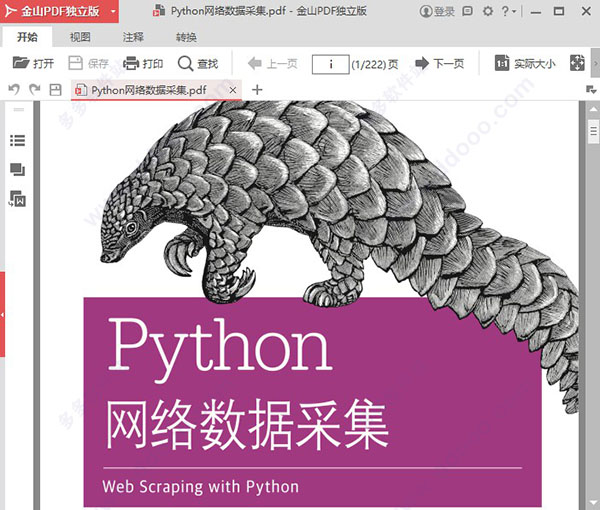Click the page number input field
This screenshot has width=600, height=510.
pyautogui.click(x=331, y=64)
